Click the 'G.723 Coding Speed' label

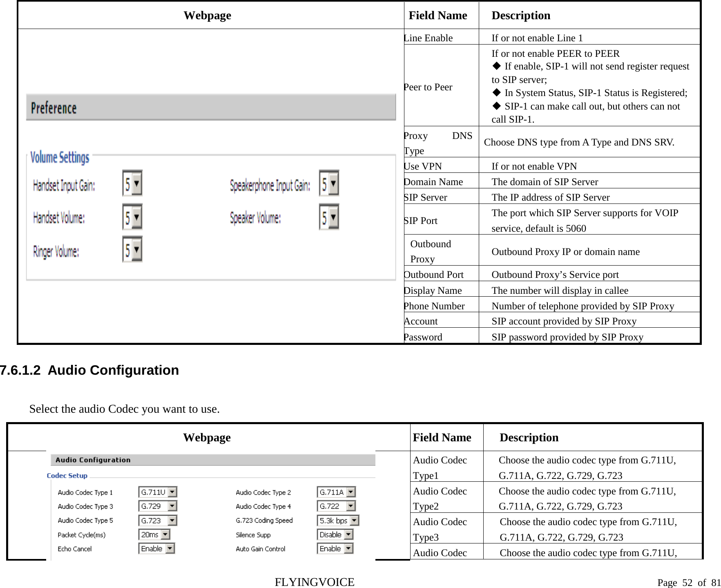pos(264,520)
